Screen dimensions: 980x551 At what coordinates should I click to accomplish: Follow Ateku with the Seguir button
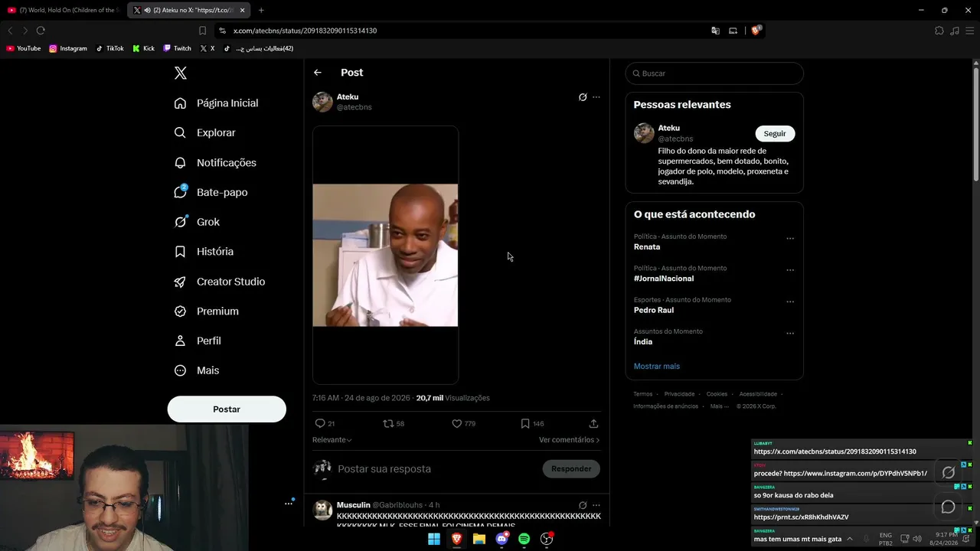click(x=775, y=134)
